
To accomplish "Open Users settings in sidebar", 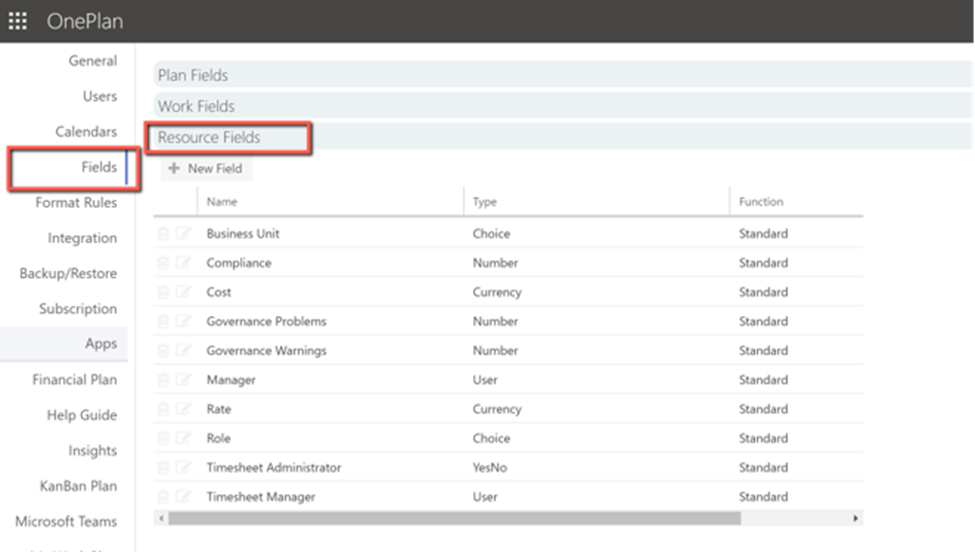I will coord(99,96).
